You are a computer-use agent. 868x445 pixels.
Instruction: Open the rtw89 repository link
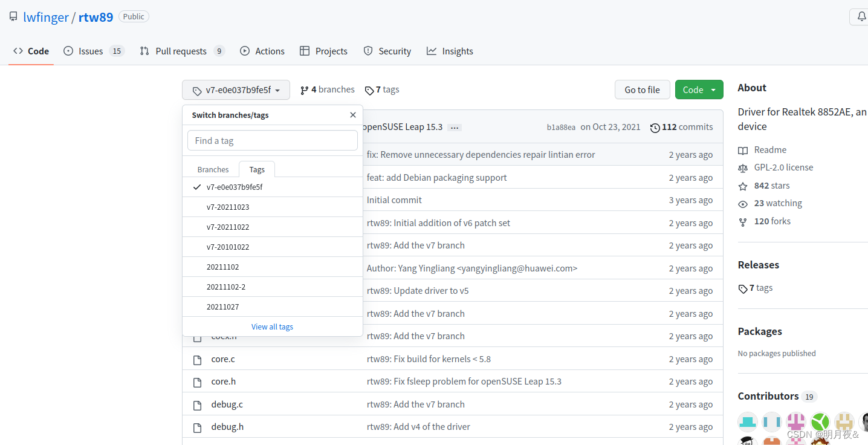[96, 17]
